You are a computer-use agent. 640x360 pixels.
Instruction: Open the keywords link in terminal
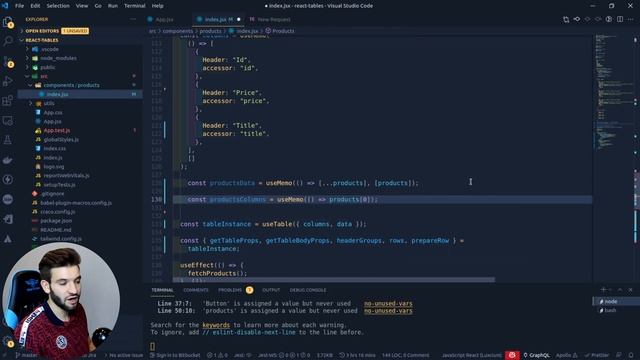pyautogui.click(x=216, y=325)
